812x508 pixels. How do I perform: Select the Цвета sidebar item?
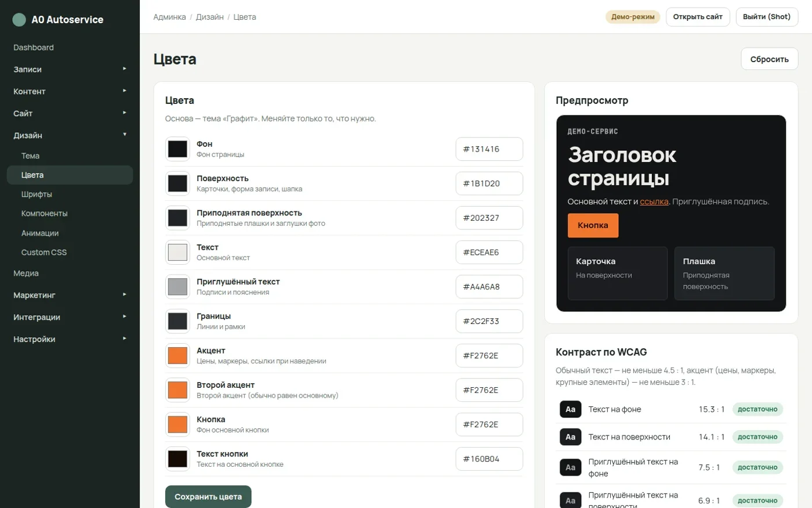coord(70,175)
